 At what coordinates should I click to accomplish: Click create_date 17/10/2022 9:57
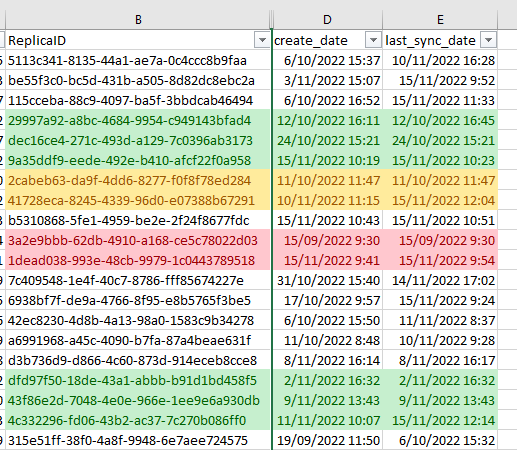point(327,300)
